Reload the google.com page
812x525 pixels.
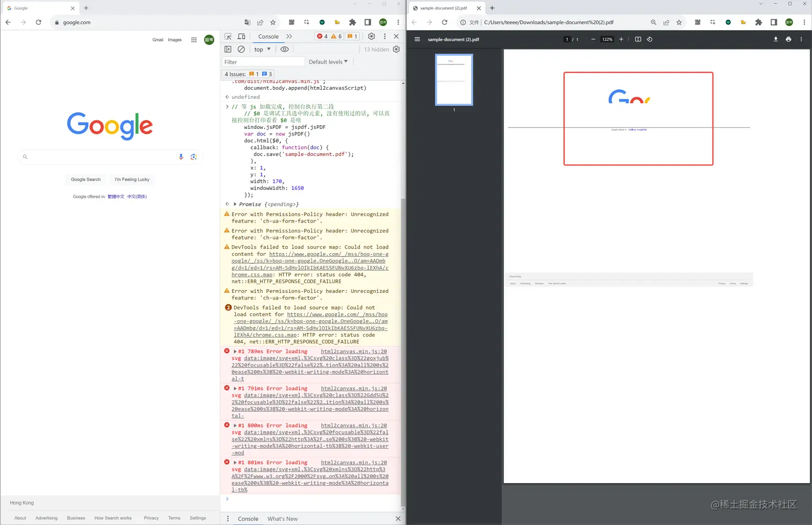[38, 22]
